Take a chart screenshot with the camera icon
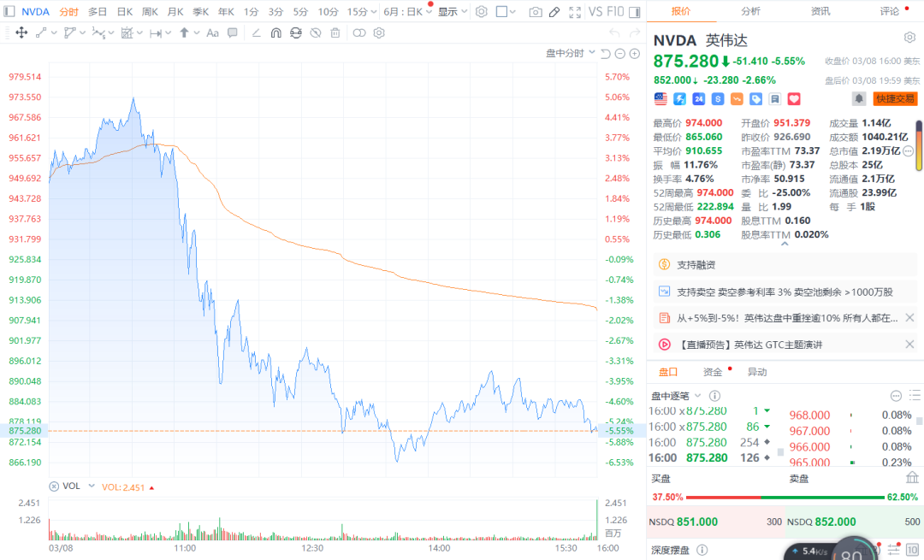 535,12
